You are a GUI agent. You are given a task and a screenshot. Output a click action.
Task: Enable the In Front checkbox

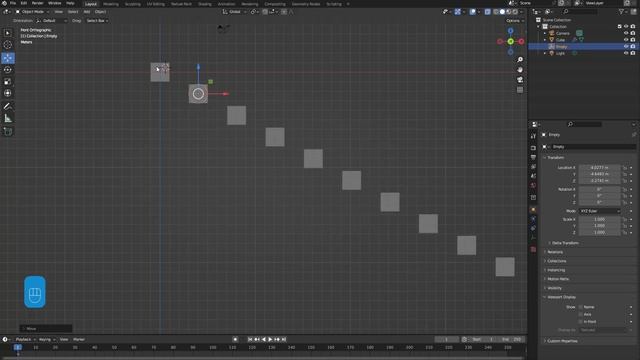(581, 322)
